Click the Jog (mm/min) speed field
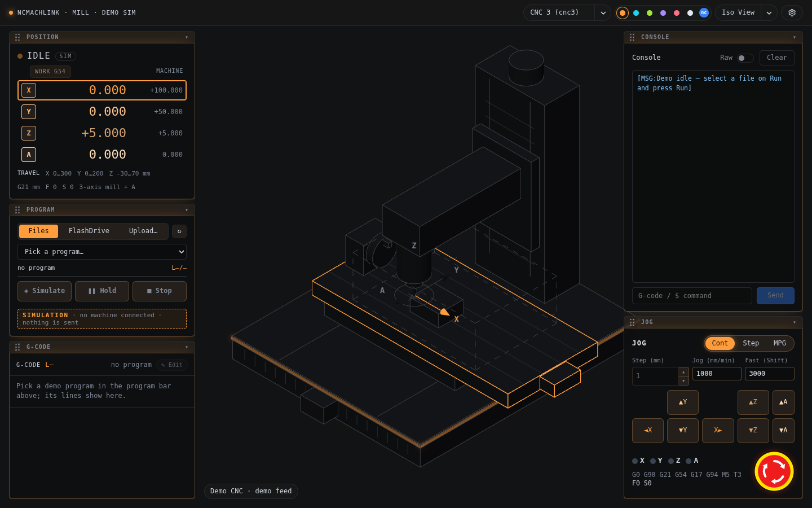Image resolution: width=812 pixels, height=508 pixels. click(717, 374)
